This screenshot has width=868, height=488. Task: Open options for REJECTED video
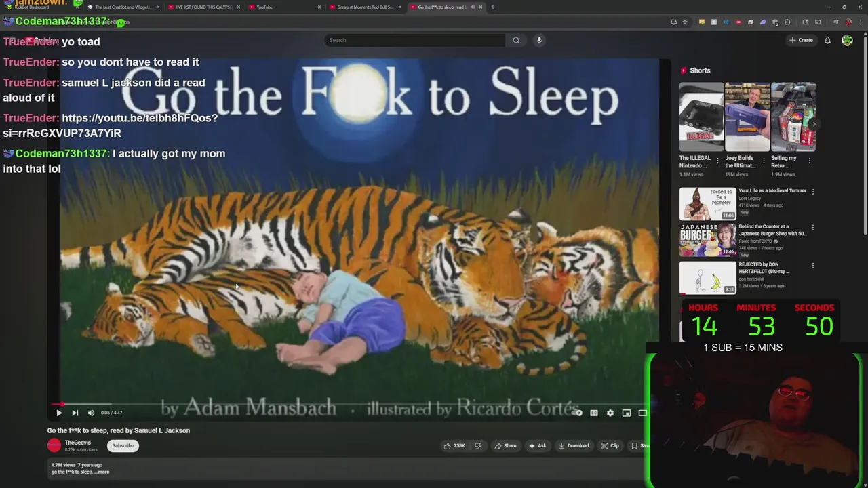click(813, 266)
